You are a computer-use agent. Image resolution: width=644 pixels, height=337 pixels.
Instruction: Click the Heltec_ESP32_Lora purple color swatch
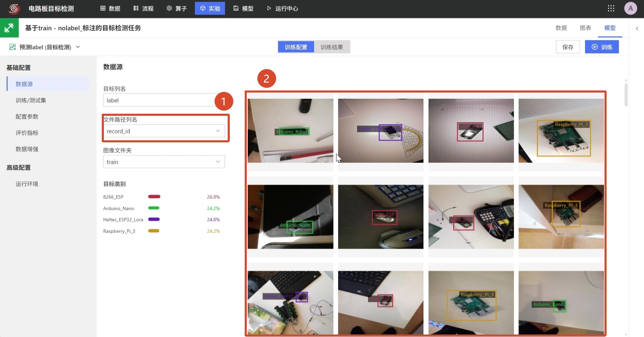154,219
